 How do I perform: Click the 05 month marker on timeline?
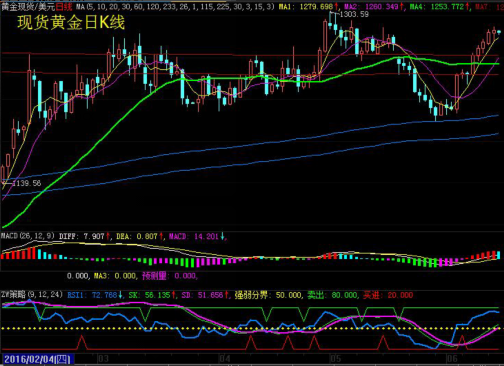tap(335, 359)
